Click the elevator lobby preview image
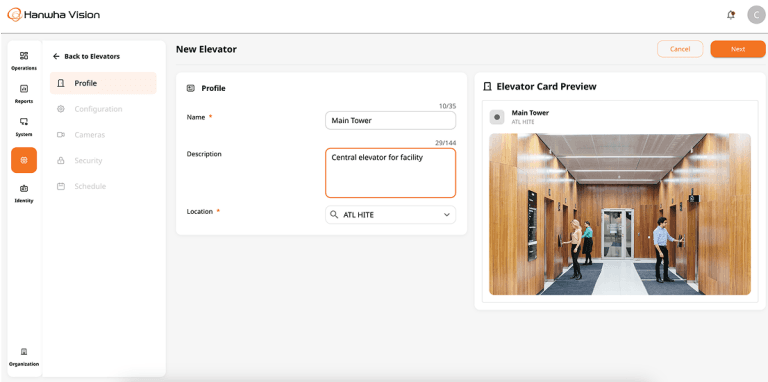 [x=620, y=214]
